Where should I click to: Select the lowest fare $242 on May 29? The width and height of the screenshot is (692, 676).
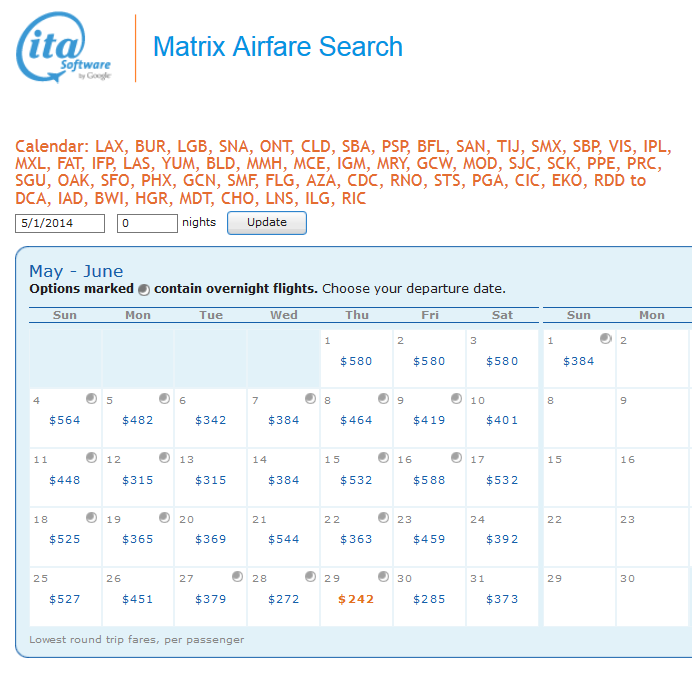pyautogui.click(x=357, y=600)
